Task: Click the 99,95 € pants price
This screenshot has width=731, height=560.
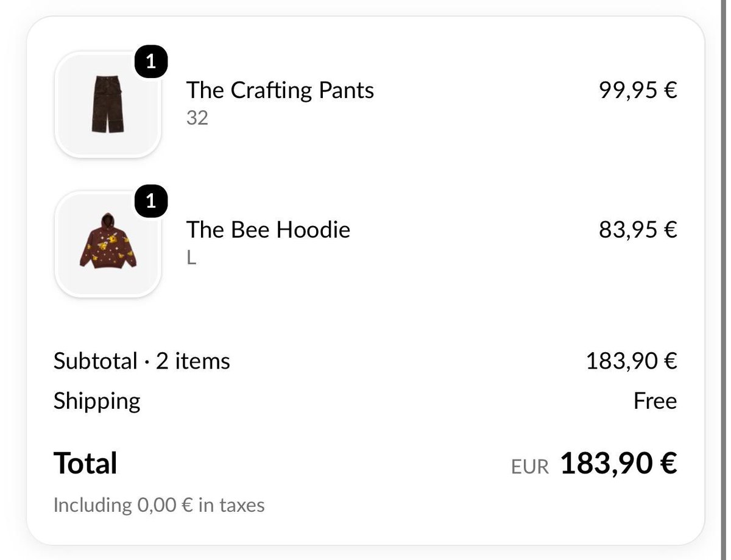Action: [x=638, y=90]
